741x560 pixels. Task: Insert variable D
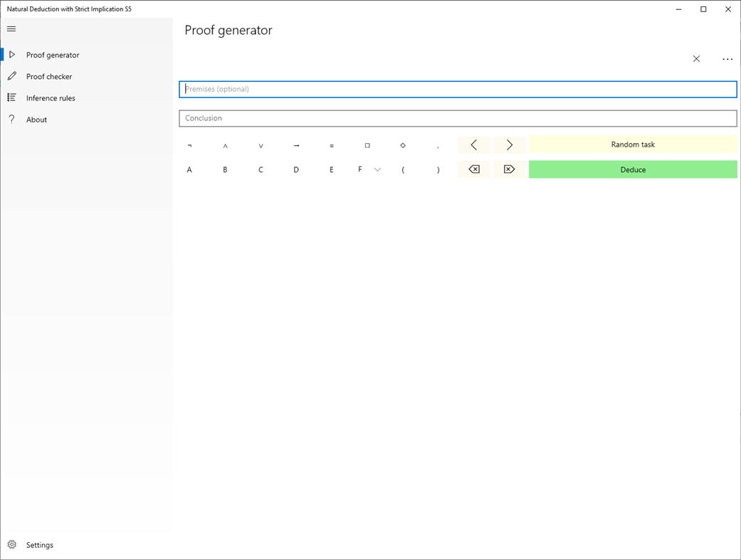point(296,169)
